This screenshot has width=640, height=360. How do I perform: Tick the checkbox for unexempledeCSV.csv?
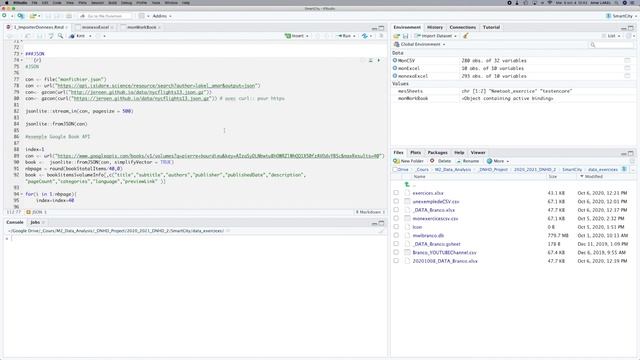tap(396, 201)
